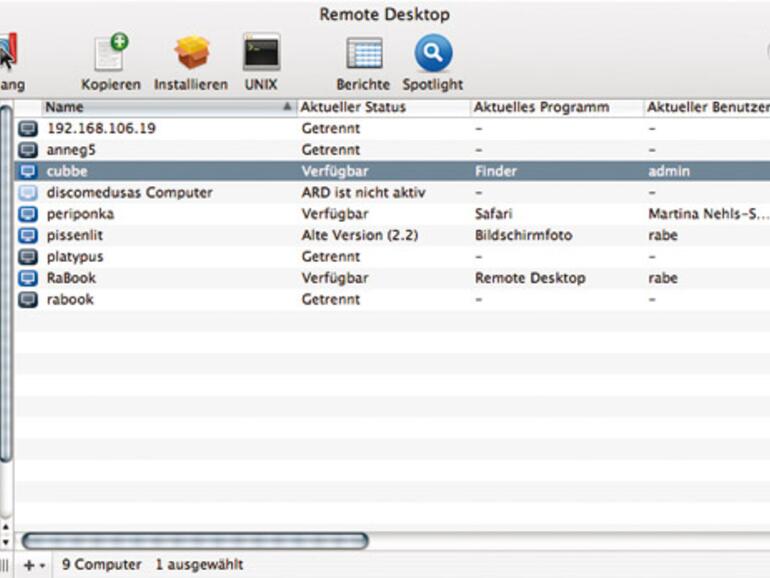Click the sort arrow in Name header

(288, 107)
